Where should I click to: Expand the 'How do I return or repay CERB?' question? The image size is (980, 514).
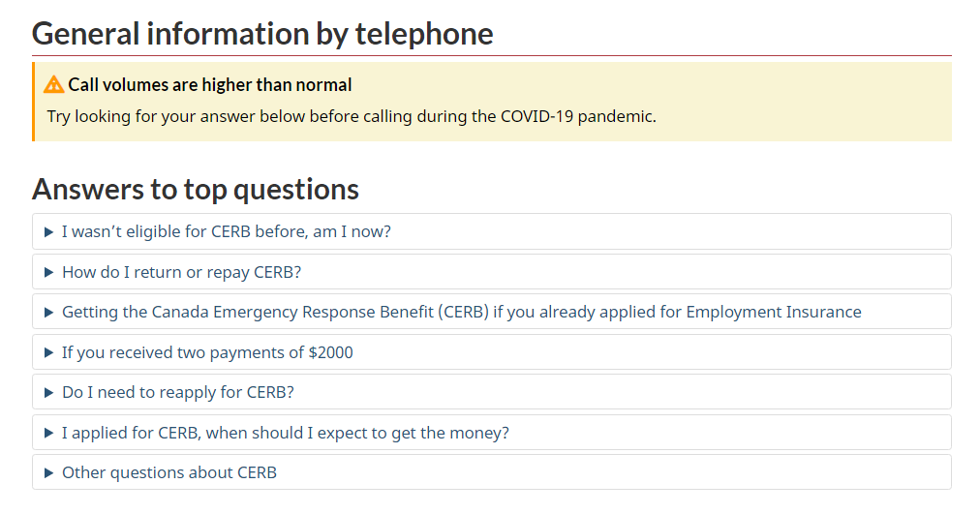point(181,273)
